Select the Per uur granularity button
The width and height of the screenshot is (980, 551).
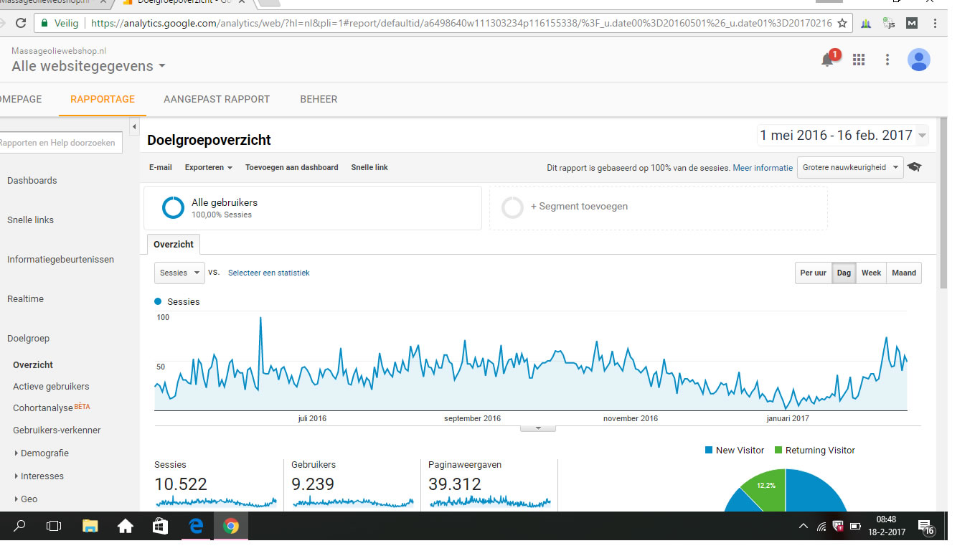click(814, 273)
